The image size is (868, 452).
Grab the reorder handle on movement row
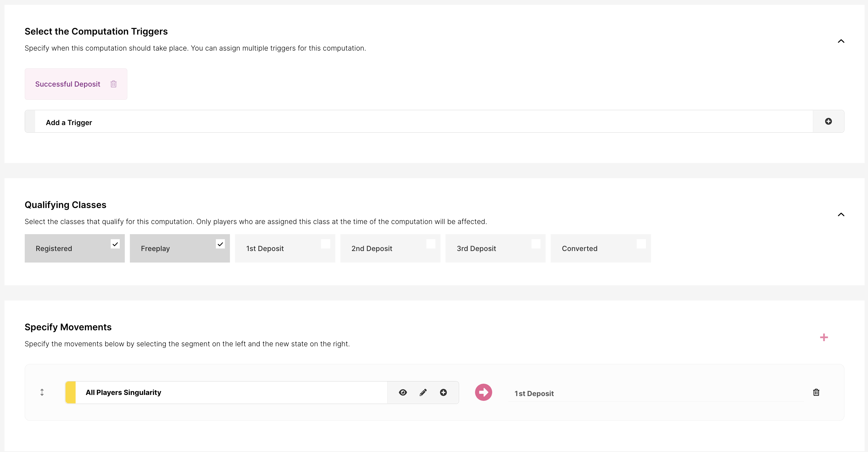coord(42,392)
